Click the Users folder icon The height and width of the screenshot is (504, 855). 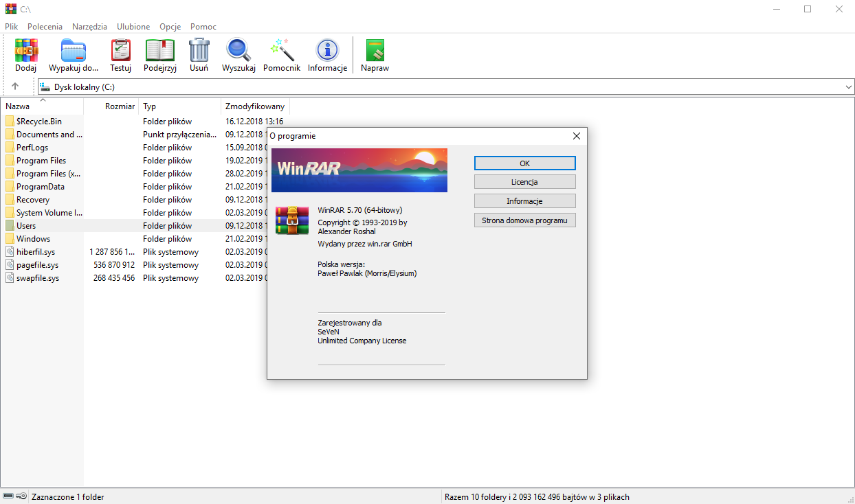10,226
